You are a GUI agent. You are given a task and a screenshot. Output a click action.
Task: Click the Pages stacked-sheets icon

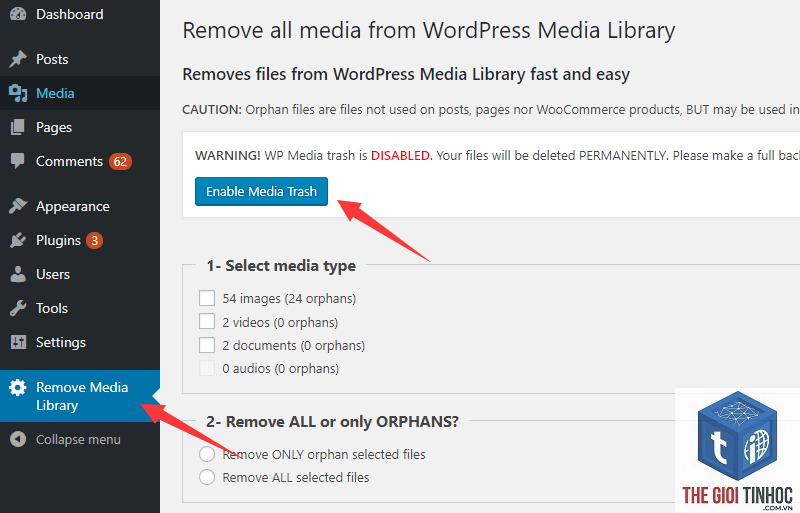[x=18, y=127]
